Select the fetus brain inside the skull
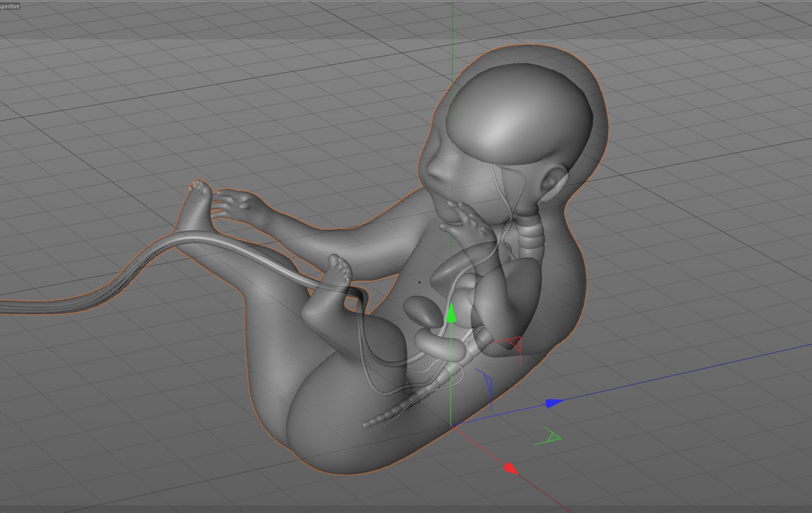812x513 pixels. (x=519, y=114)
